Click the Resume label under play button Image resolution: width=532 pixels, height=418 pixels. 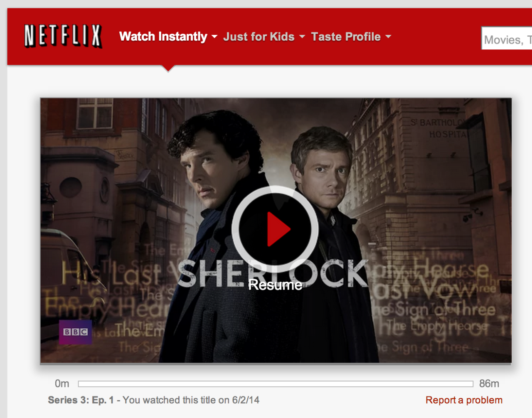[275, 285]
